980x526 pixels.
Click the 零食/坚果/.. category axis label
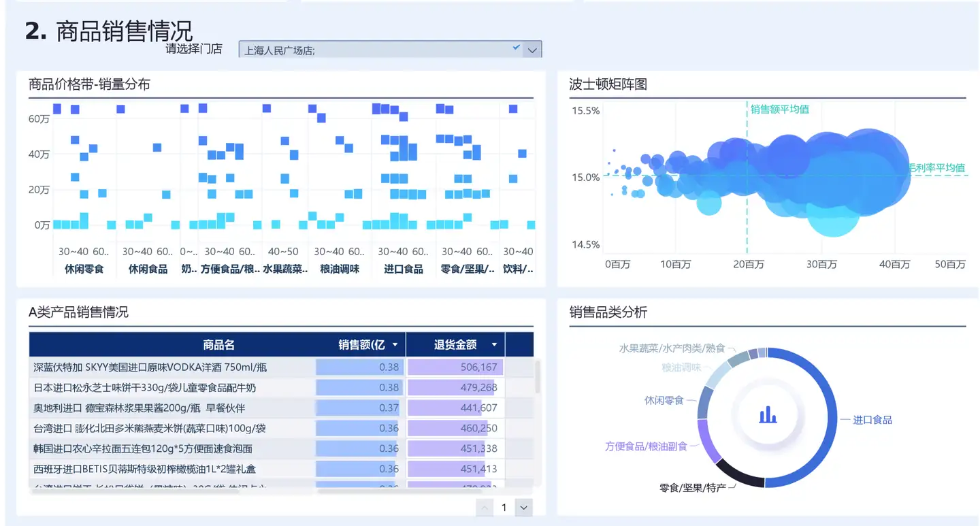[x=468, y=269]
